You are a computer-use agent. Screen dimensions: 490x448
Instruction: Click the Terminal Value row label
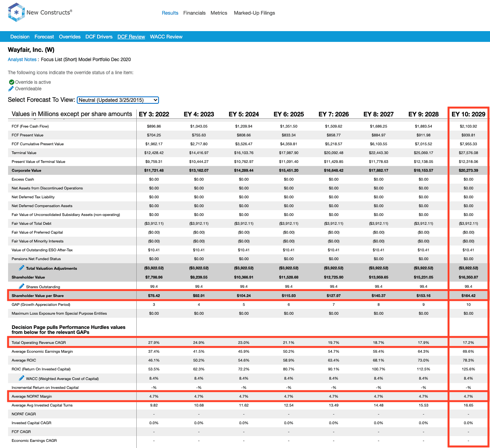click(24, 153)
